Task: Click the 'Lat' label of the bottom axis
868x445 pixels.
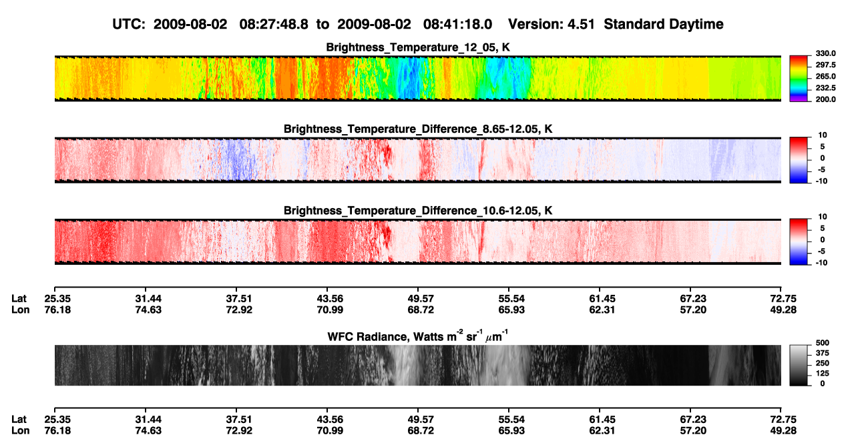Action: coord(19,420)
